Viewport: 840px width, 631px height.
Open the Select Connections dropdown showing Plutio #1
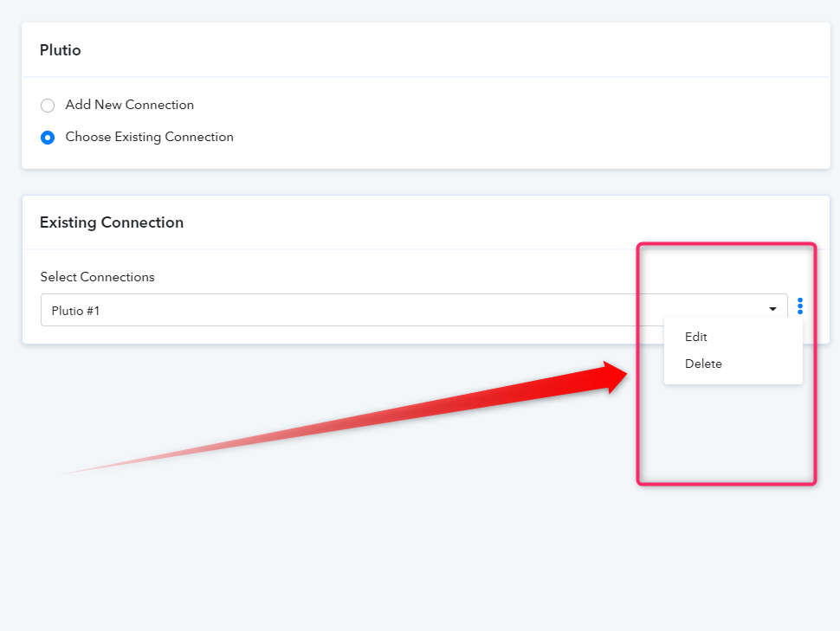click(x=414, y=310)
